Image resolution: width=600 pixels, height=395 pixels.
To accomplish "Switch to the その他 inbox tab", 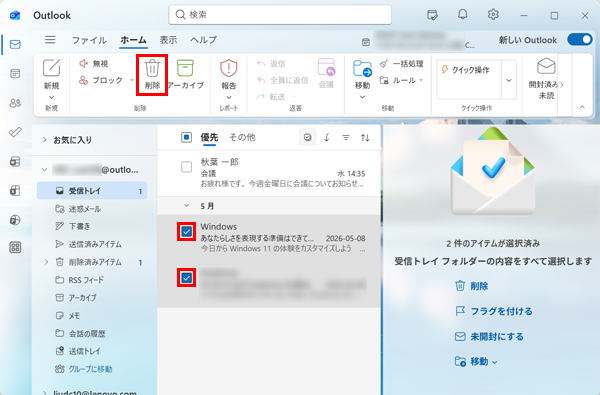I will tap(242, 137).
